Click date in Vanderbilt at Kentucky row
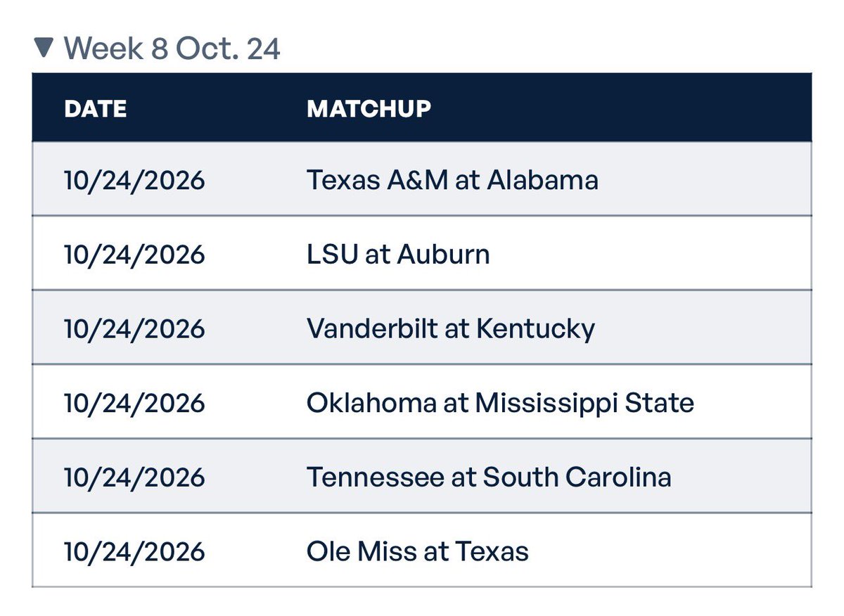844x616 pixels. [x=134, y=328]
